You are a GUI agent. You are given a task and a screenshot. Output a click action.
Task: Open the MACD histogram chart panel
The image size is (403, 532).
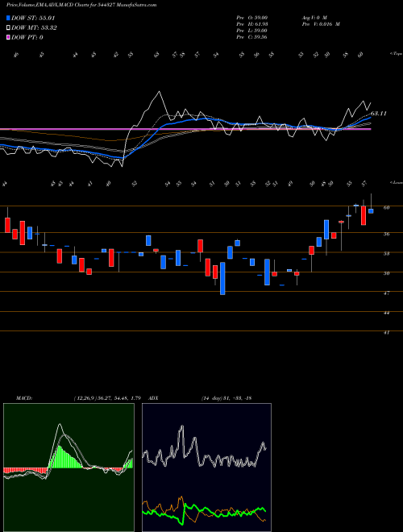(69, 468)
